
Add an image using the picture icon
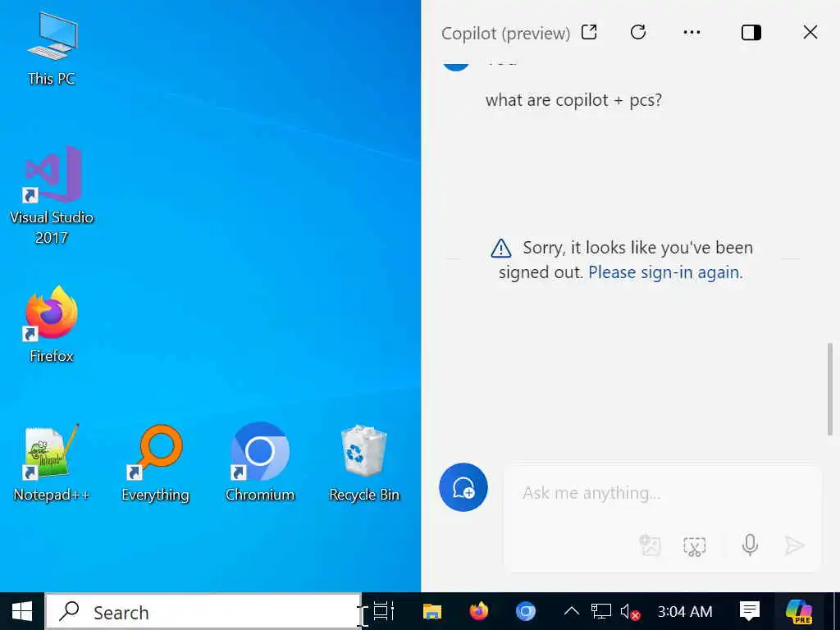[x=651, y=546]
